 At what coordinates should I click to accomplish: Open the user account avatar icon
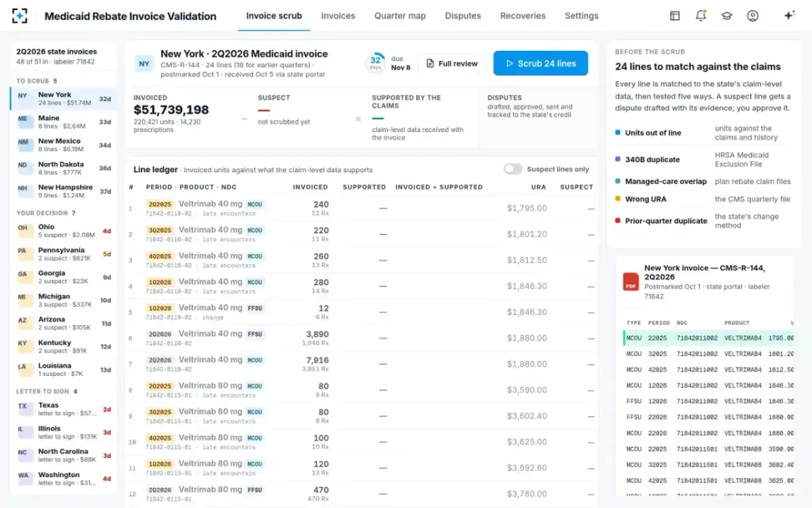coord(752,16)
